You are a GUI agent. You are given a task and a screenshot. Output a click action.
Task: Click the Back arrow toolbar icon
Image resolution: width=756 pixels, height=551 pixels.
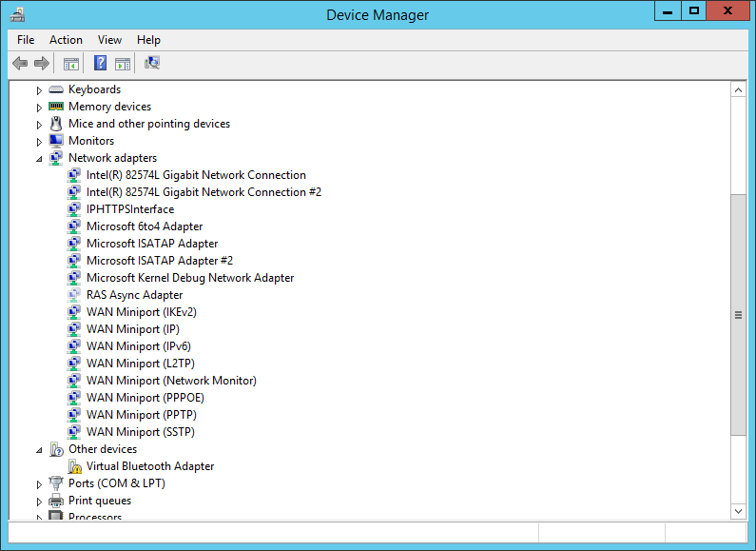click(20, 63)
